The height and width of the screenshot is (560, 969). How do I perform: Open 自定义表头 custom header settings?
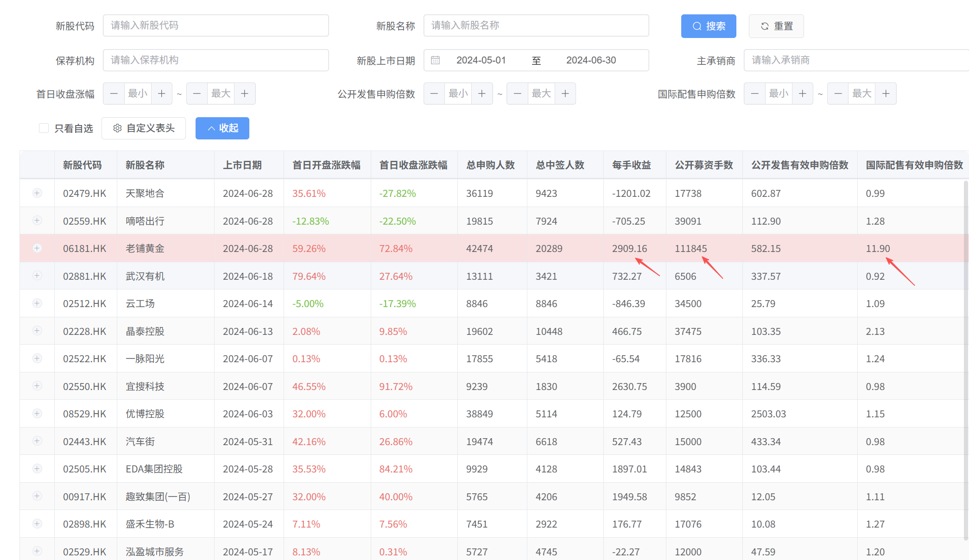tap(144, 128)
